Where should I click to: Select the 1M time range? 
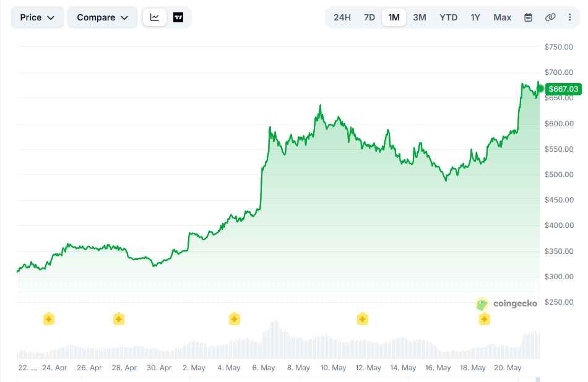coord(394,17)
